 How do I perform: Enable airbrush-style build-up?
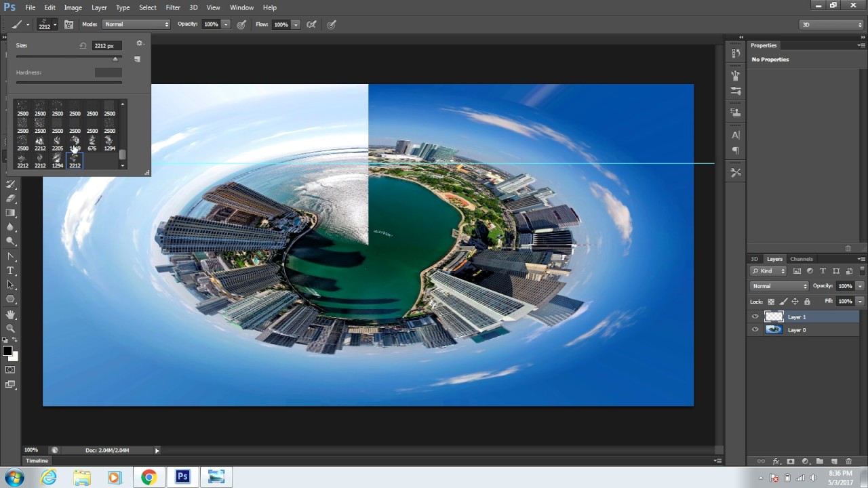point(311,24)
